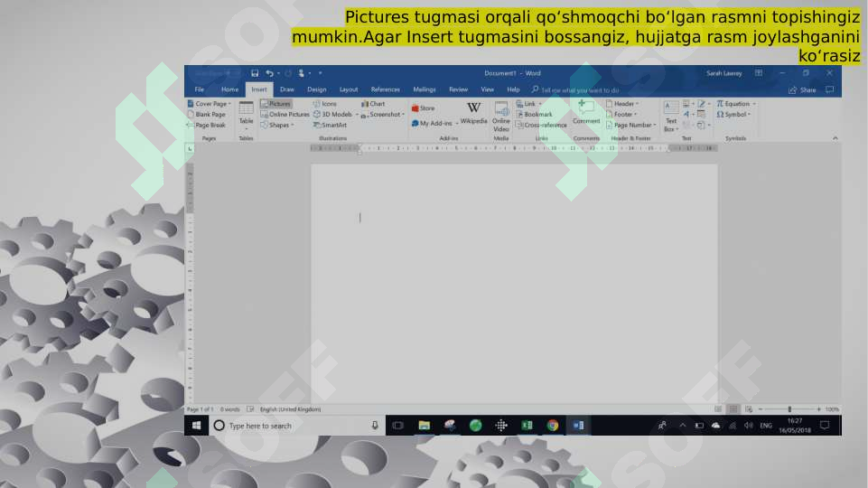Click inside the blank document page
The width and height of the screenshot is (868, 488).
514,284
